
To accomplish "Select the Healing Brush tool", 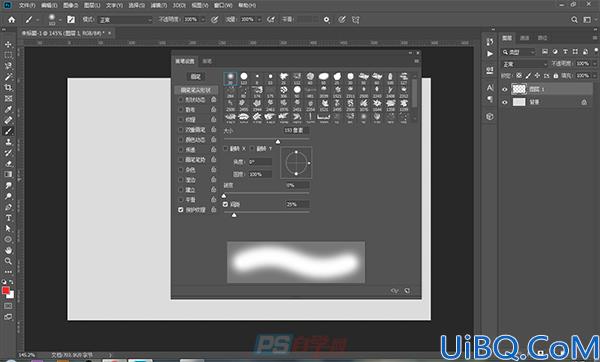I will (8, 120).
